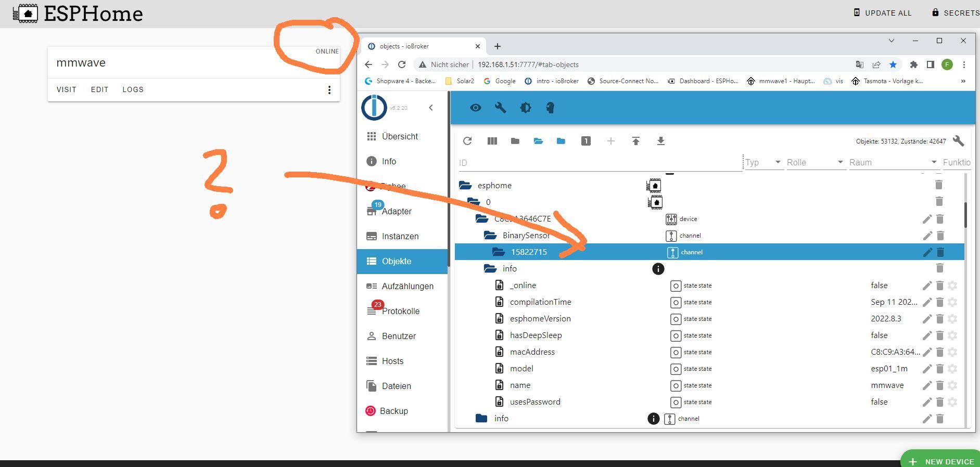Edit the 15822715 channel with pencil icon
This screenshot has width=980, height=467.
pyautogui.click(x=927, y=252)
